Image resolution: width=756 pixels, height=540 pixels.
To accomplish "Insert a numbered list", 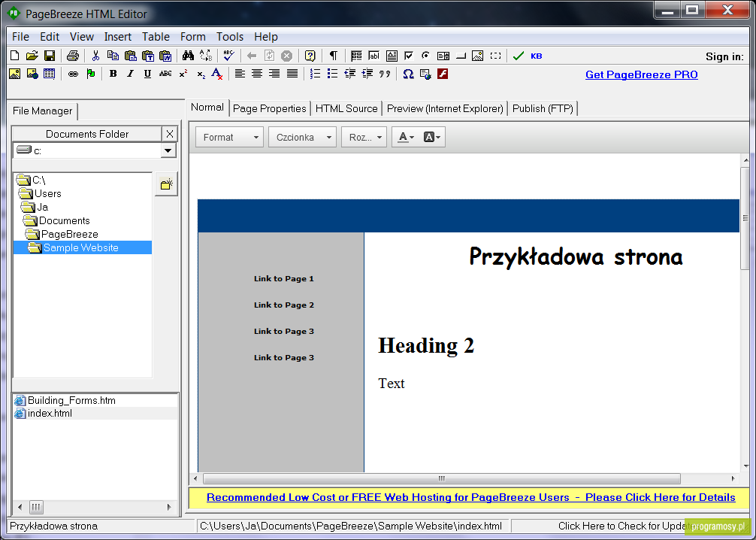I will click(315, 74).
